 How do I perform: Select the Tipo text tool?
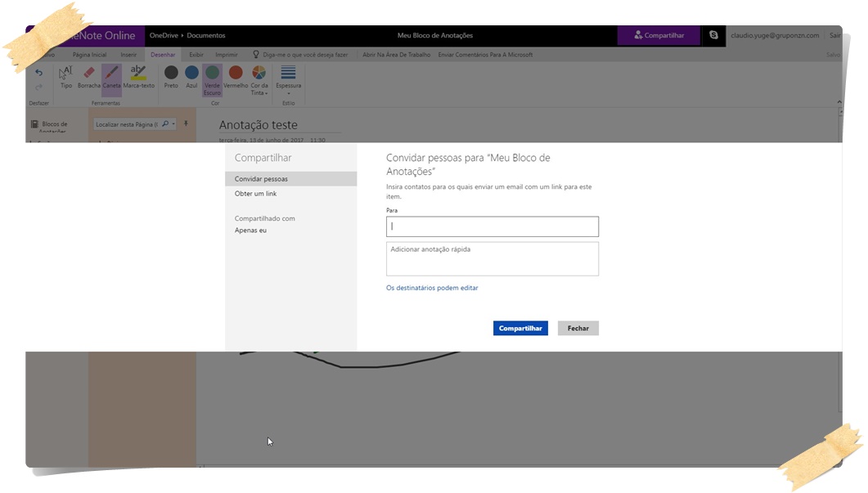[x=66, y=77]
